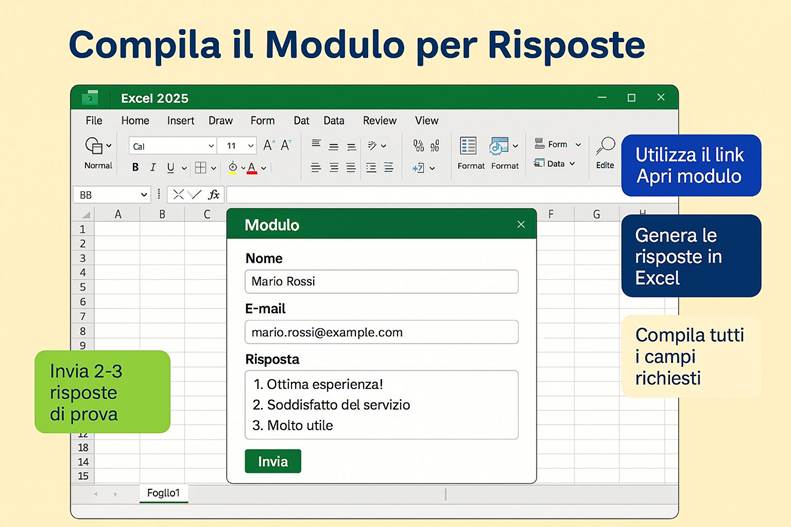Click the first Format table icon
The width and height of the screenshot is (791, 527).
tap(468, 146)
